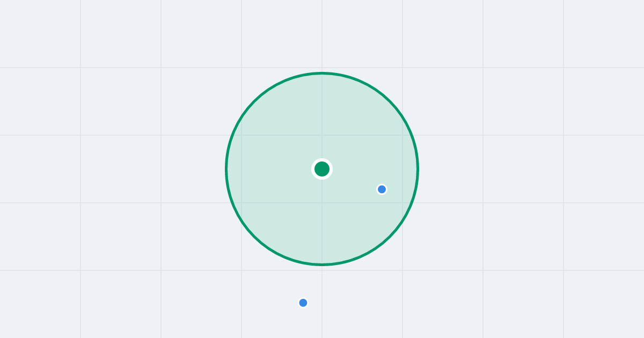The width and height of the screenshot is (644, 338).
Task: Click the circle's upper-right outline arc
Action: (x=390, y=101)
